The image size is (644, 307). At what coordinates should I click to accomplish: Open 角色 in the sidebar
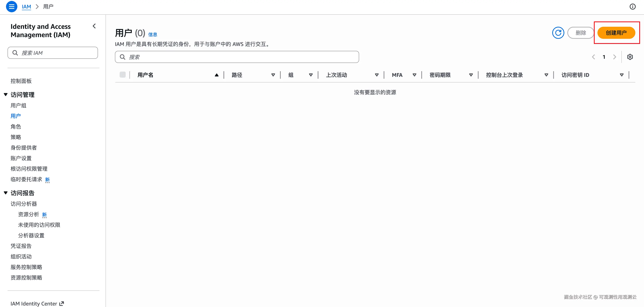pos(16,127)
